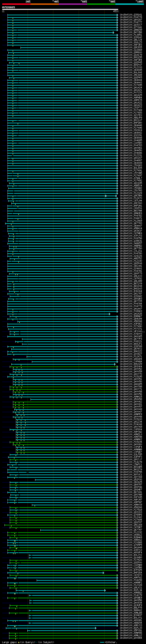Select hit UniRef100_B9RN67
The width and height of the screenshot is (146, 644).
pyautogui.click(x=131, y=316)
